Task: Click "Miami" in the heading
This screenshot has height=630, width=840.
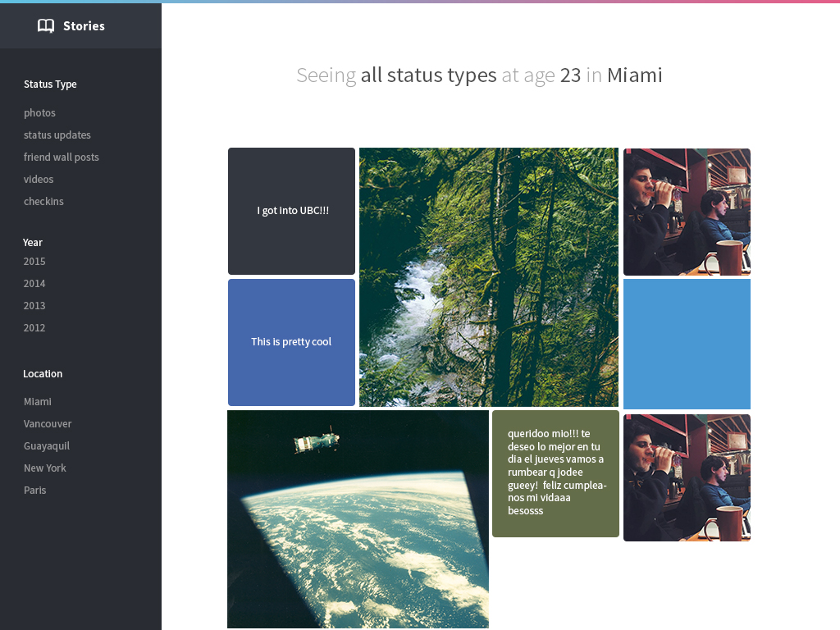Action: coord(635,75)
